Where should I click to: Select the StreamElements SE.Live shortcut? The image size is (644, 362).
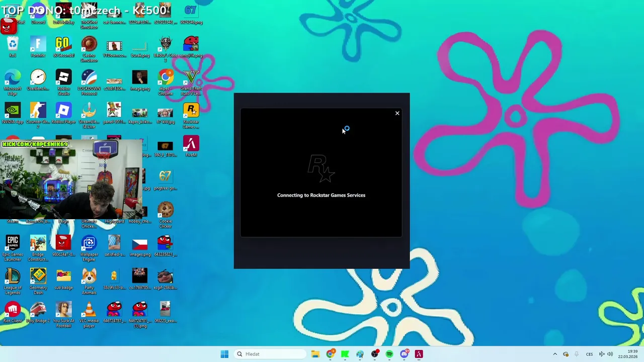[x=89, y=115]
